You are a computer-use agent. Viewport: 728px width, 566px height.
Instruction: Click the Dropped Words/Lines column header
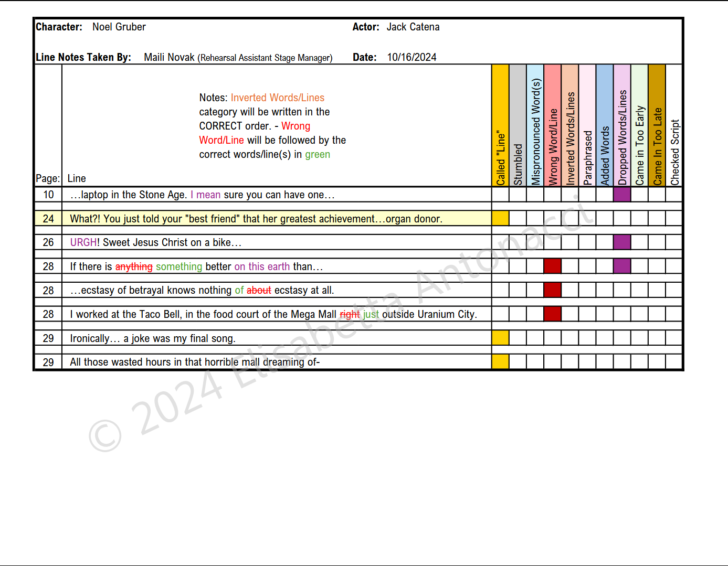(622, 125)
